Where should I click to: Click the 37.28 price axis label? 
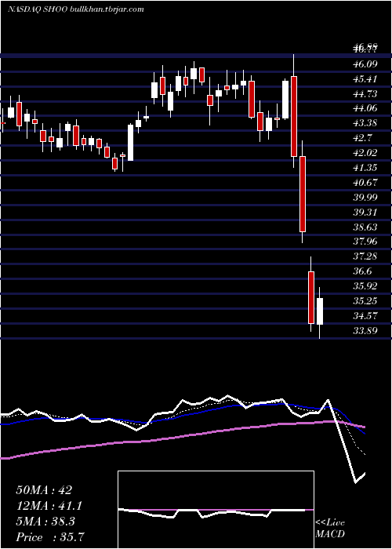point(365,256)
